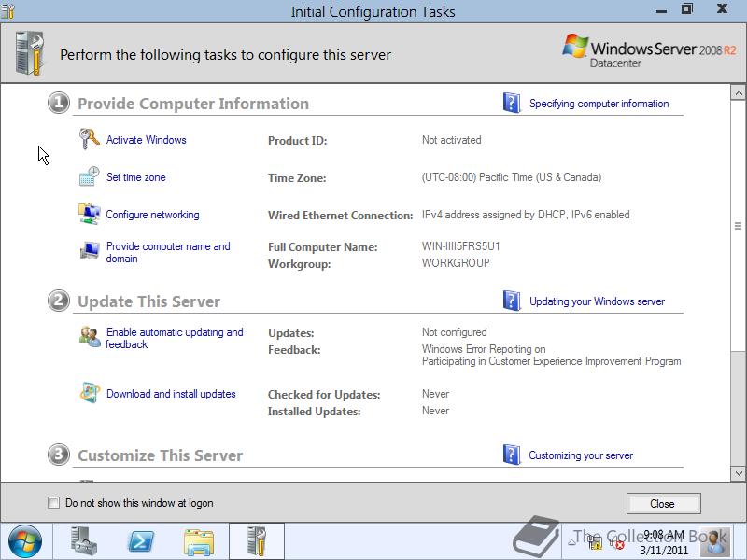The image size is (747, 560).
Task: Click the 'Provide Computer Information' heading
Action: coord(193,104)
